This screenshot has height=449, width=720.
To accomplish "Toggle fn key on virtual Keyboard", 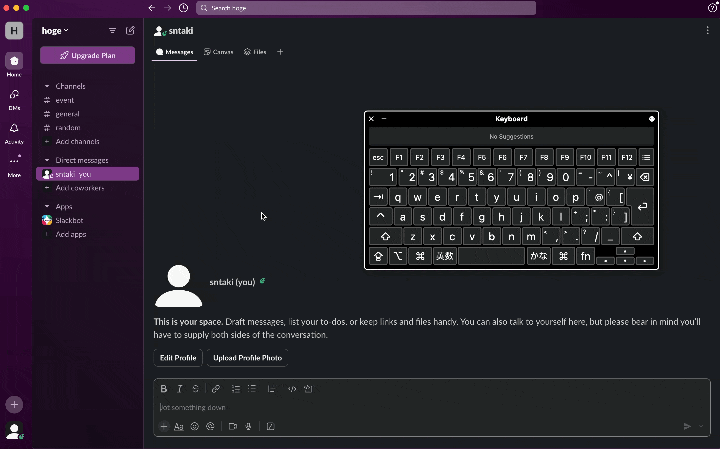I will click(585, 256).
